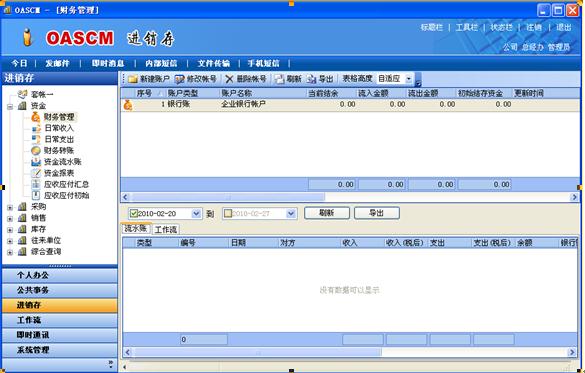Click the 资金 building icon
Viewport: 585px width, 373px height.
pos(22,106)
